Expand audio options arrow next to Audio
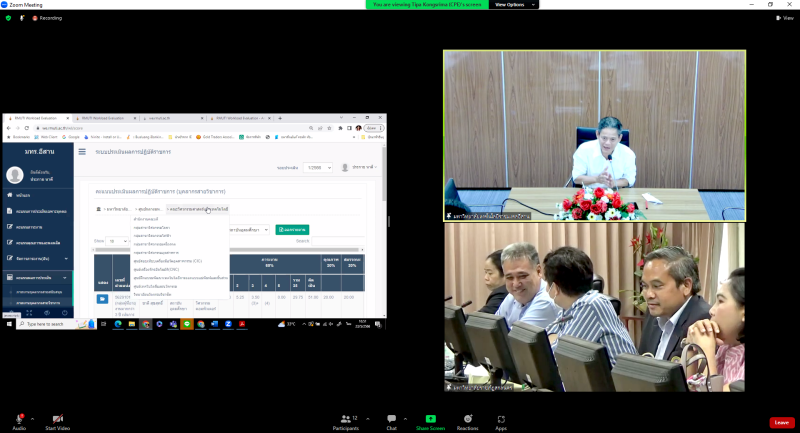Image resolution: width=800 pixels, height=433 pixels. point(33,418)
